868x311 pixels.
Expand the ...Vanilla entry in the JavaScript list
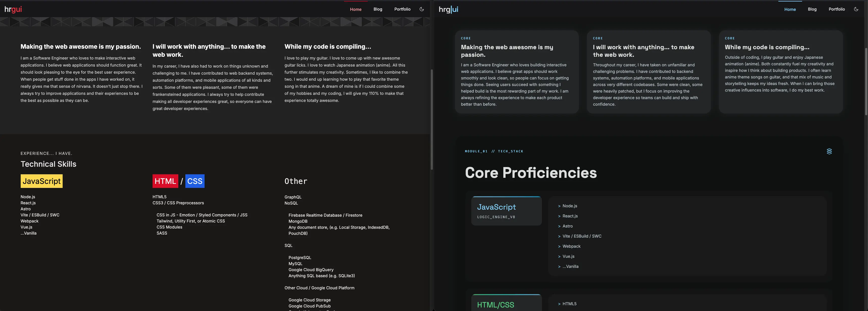(x=570, y=266)
